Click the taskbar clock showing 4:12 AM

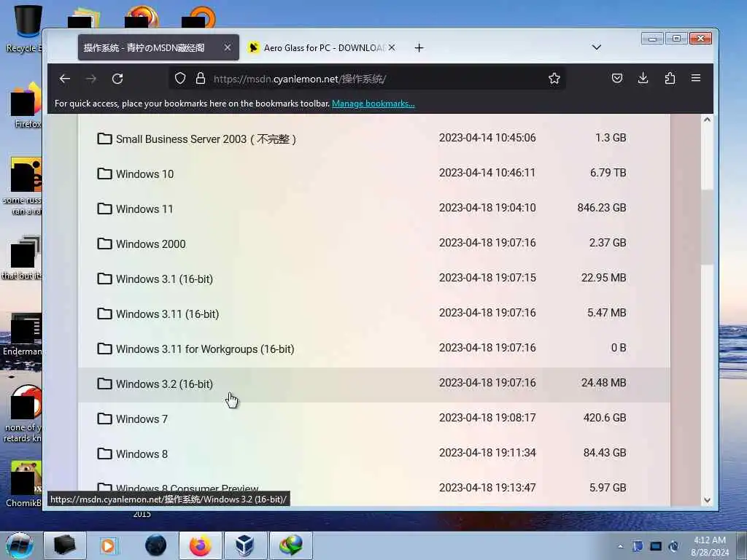[x=709, y=546]
